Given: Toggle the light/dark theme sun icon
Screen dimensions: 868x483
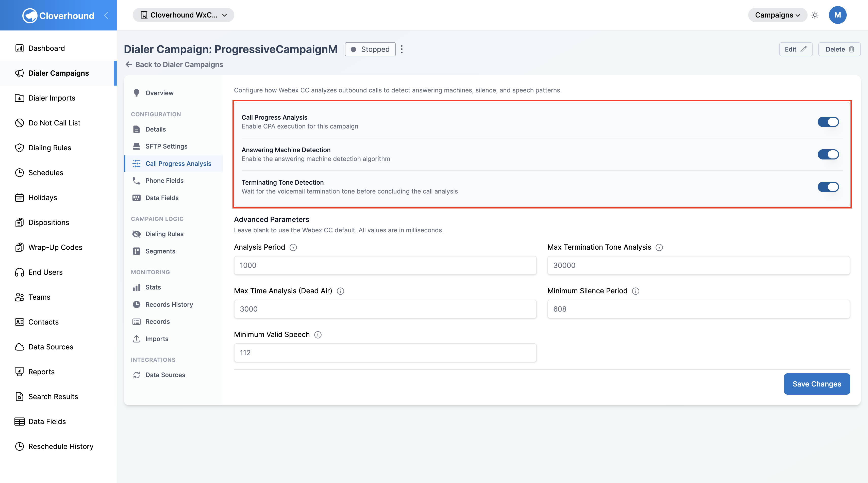Looking at the screenshot, I should [x=815, y=15].
